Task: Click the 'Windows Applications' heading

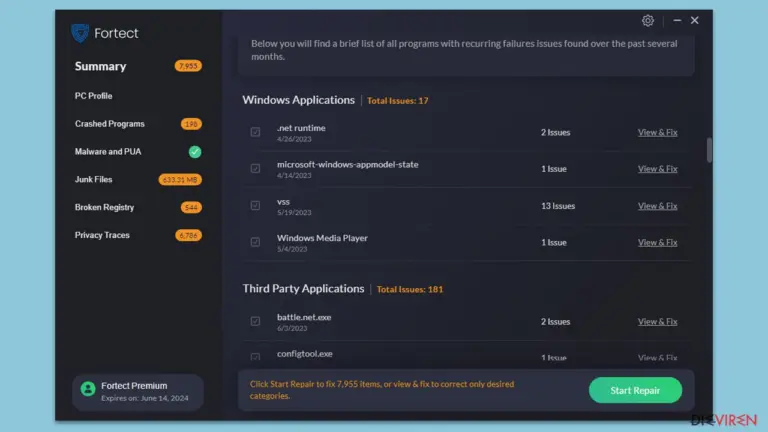Action: pyautogui.click(x=298, y=100)
